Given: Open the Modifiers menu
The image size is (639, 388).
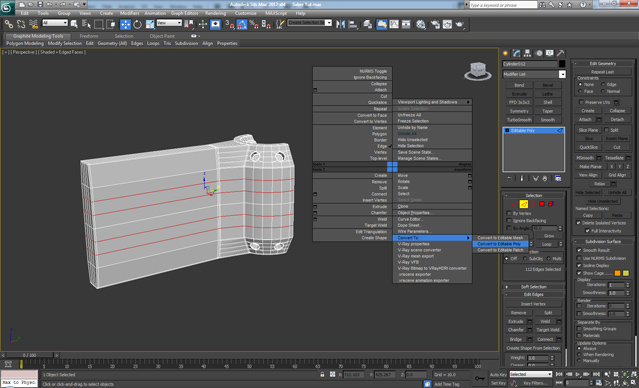Looking at the screenshot, I should [130, 13].
